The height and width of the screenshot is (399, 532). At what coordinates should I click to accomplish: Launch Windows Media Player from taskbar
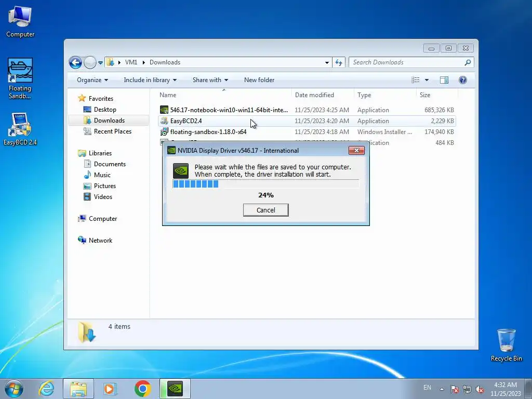click(x=110, y=389)
